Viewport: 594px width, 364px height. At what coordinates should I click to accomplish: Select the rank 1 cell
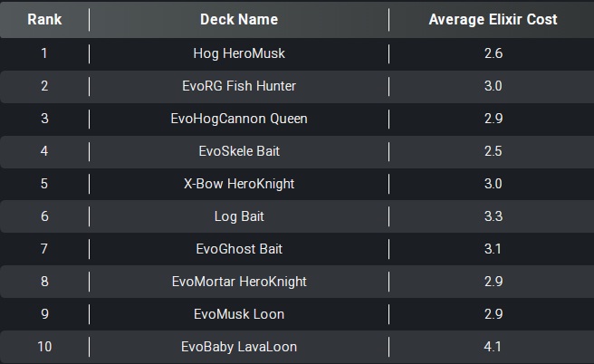[44, 53]
